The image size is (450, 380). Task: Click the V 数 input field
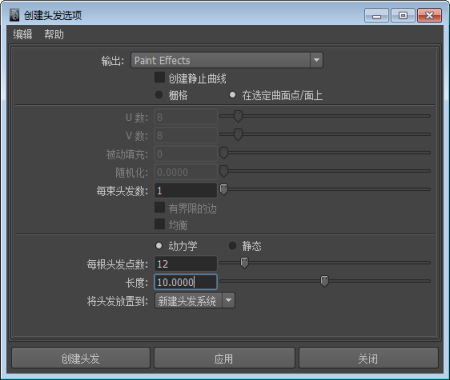click(186, 135)
